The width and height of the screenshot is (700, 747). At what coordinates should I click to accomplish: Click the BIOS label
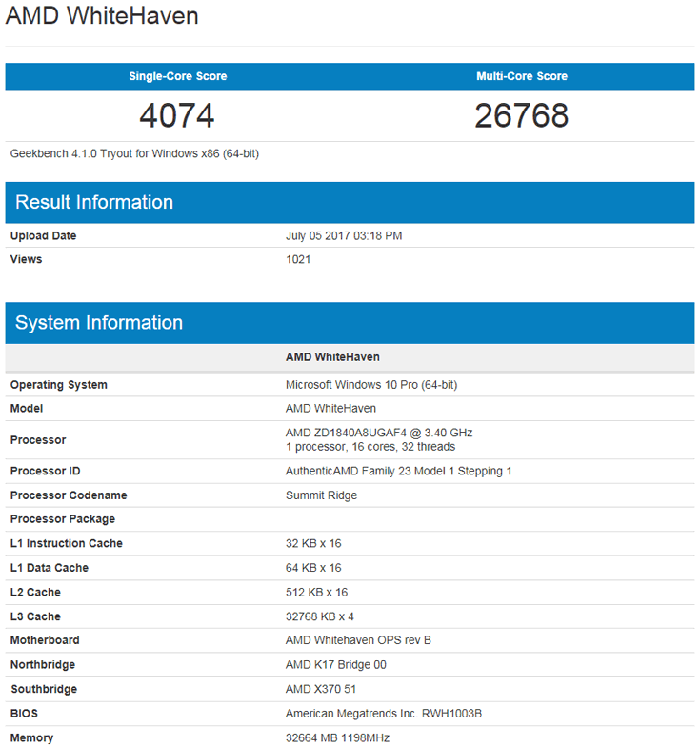click(x=24, y=713)
